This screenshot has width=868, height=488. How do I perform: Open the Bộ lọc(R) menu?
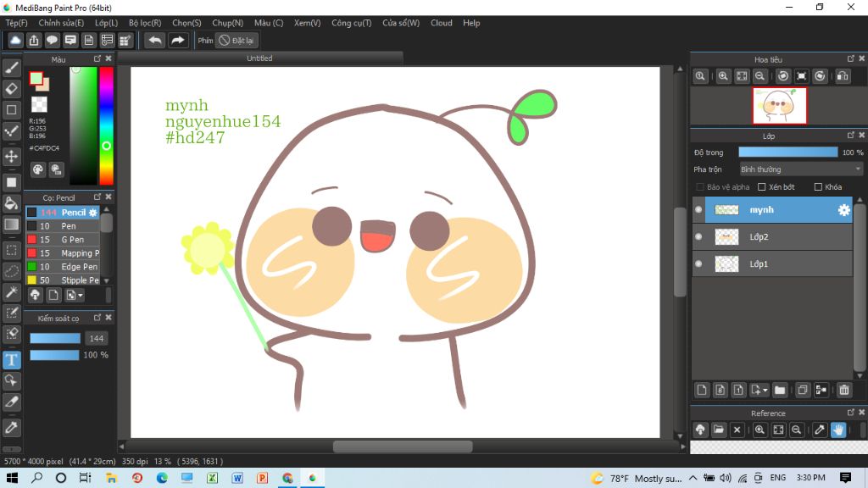(145, 23)
